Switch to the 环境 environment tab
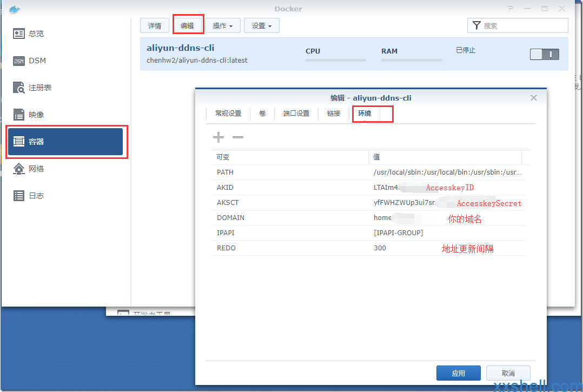The image size is (583, 392). (365, 114)
